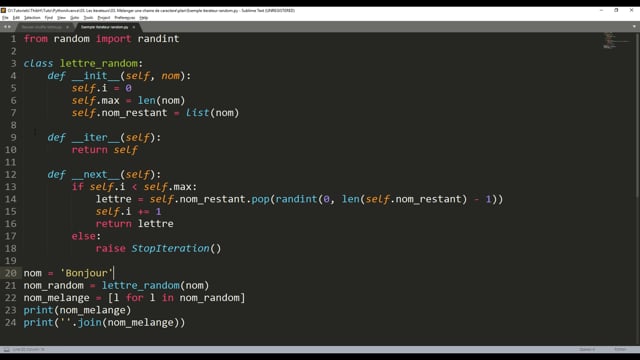The image size is (640, 360).
Task: Click 'self.nom_restant = list(nom)' line
Action: tap(155, 113)
